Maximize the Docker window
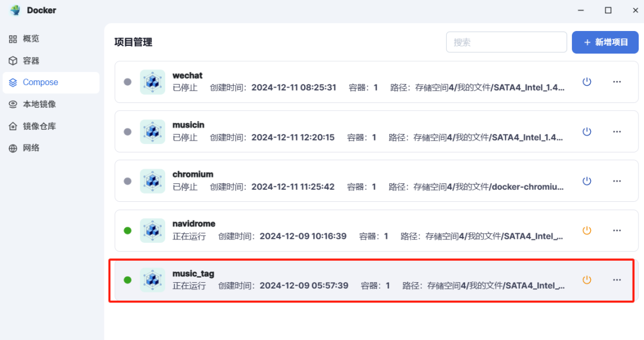 click(608, 10)
